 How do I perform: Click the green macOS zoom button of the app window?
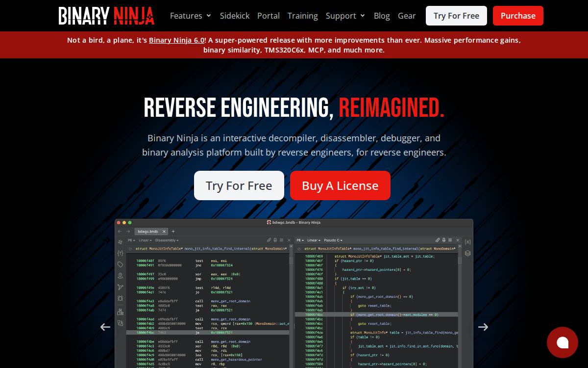(x=130, y=222)
